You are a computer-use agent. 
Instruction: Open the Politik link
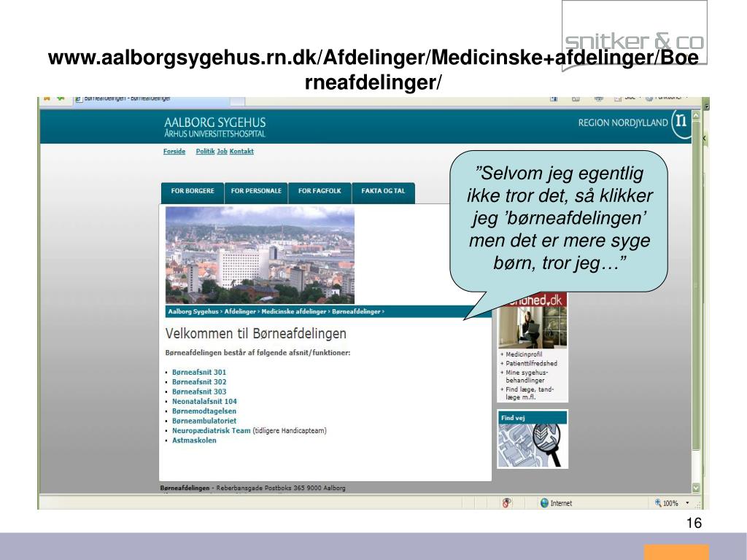[x=205, y=152]
